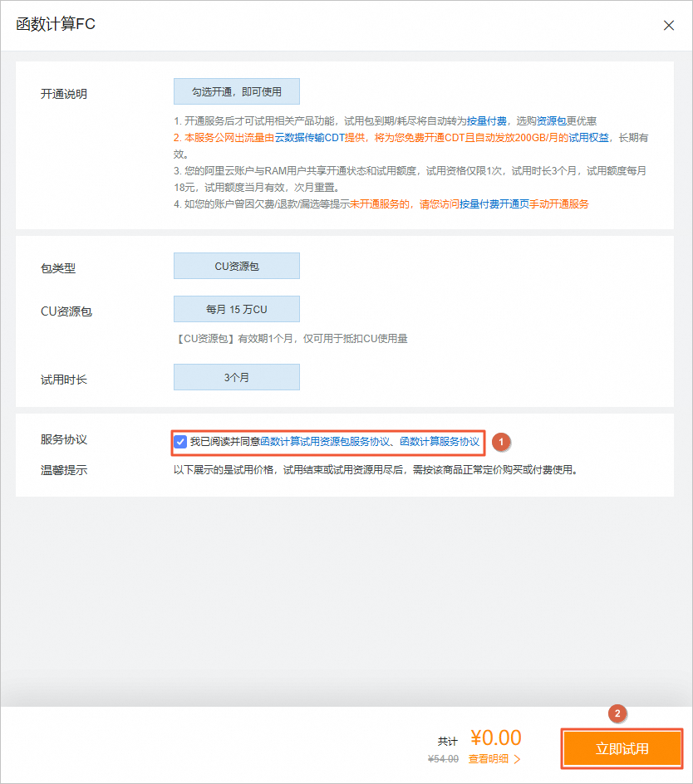
Task: Click the CU资源包 row label on the left
Action: click(66, 311)
